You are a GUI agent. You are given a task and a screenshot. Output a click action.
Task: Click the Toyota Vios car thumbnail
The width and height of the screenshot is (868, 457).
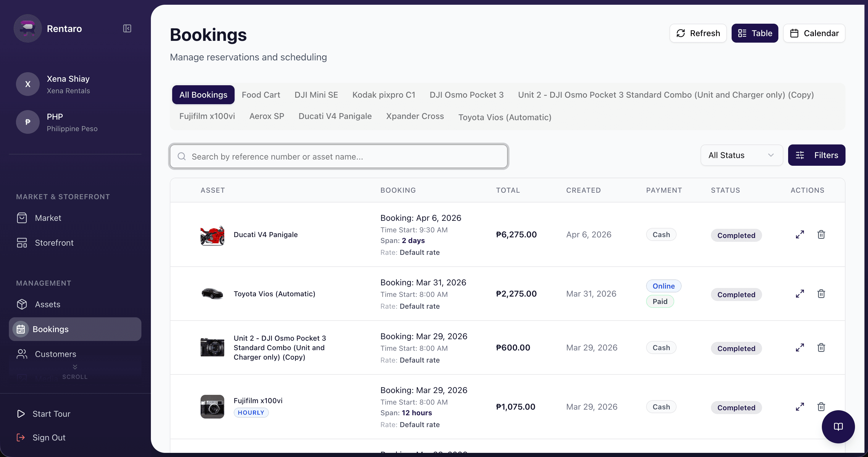(212, 294)
